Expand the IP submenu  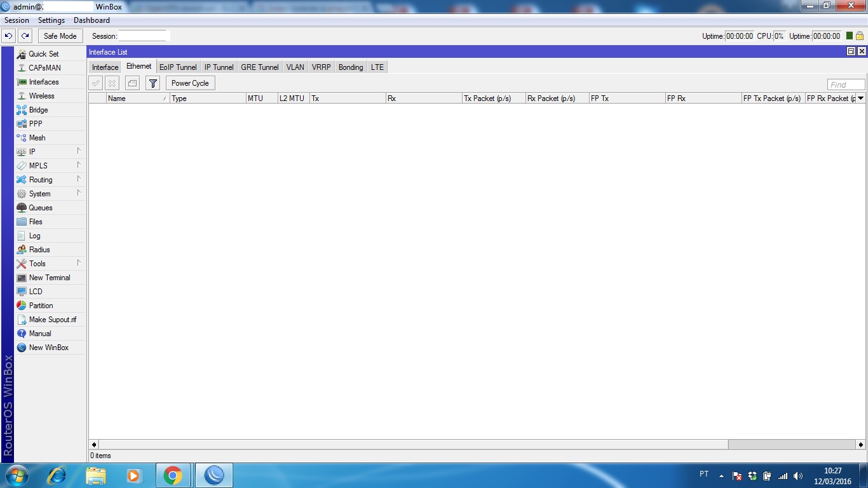[50, 152]
